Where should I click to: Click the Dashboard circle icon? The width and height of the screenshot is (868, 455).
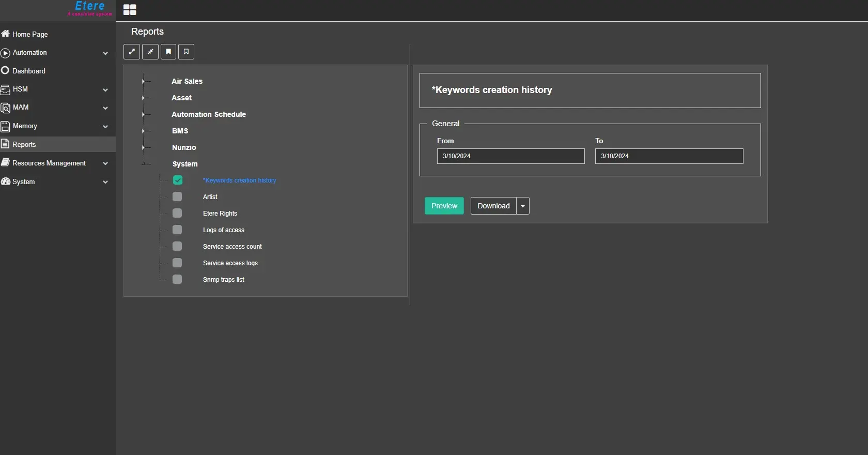[5, 70]
